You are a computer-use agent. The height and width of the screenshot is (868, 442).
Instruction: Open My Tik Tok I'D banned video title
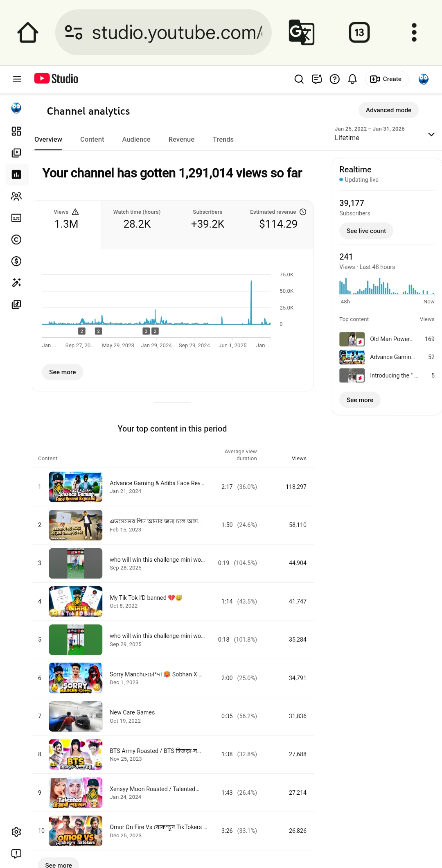pyautogui.click(x=146, y=598)
